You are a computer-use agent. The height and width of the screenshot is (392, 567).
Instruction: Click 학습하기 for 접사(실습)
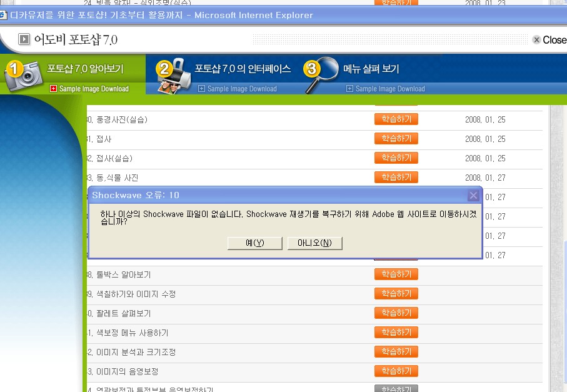point(396,158)
